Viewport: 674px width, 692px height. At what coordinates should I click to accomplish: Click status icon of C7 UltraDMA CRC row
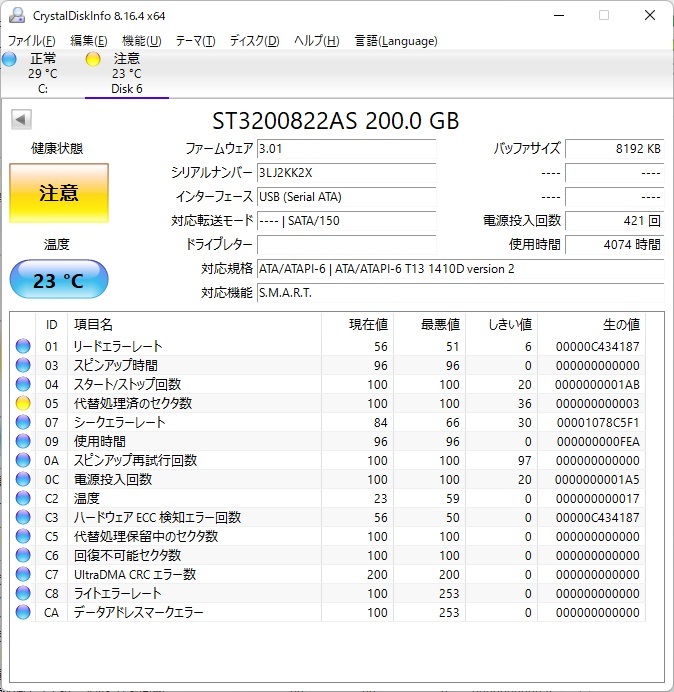[23, 574]
